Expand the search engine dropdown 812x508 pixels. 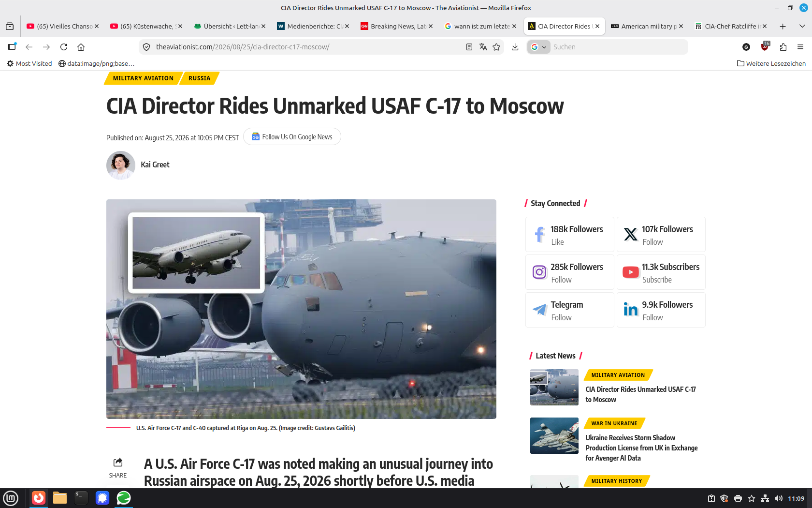(538, 47)
